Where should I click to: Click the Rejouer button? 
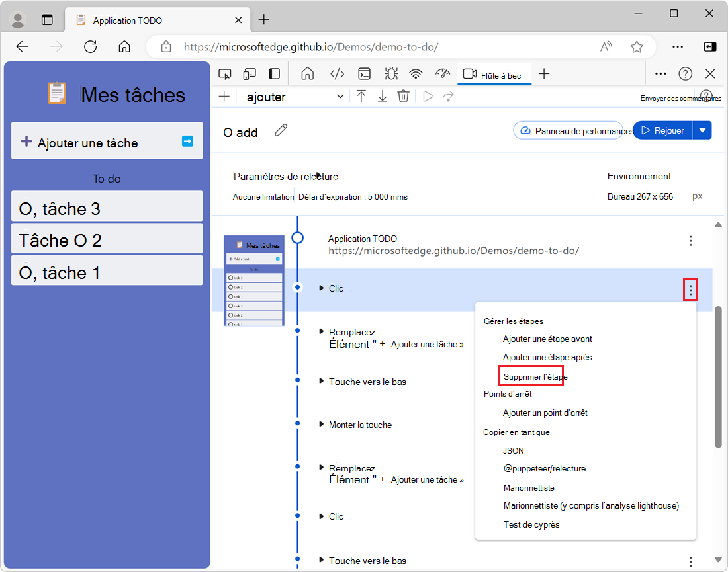pos(662,130)
